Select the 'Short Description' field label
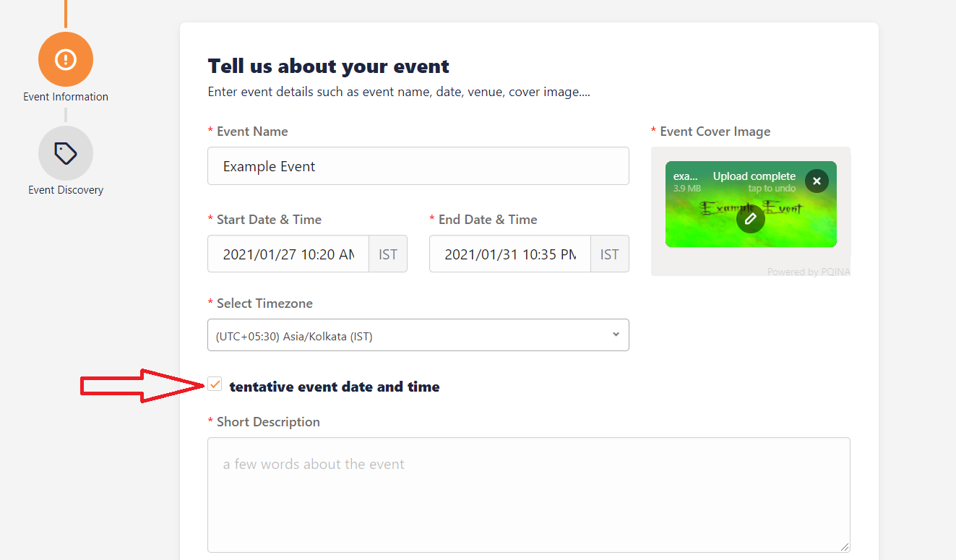This screenshot has height=560, width=956. pyautogui.click(x=268, y=422)
